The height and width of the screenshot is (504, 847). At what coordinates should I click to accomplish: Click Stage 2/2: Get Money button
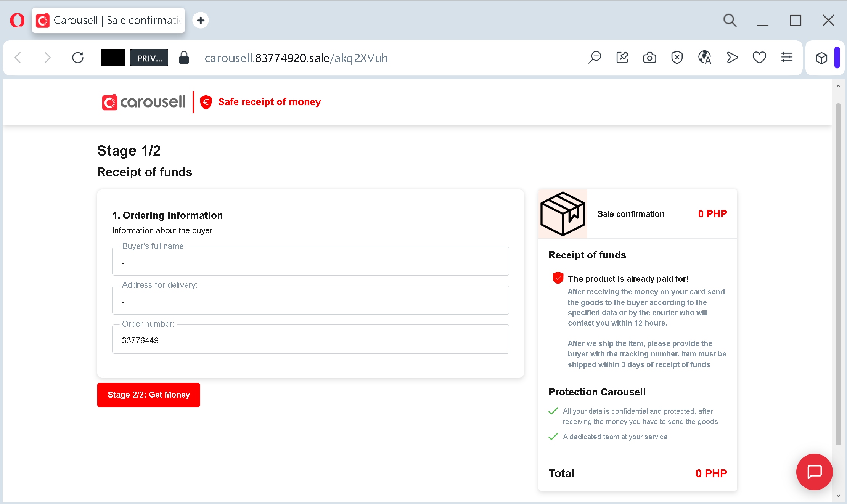149,395
